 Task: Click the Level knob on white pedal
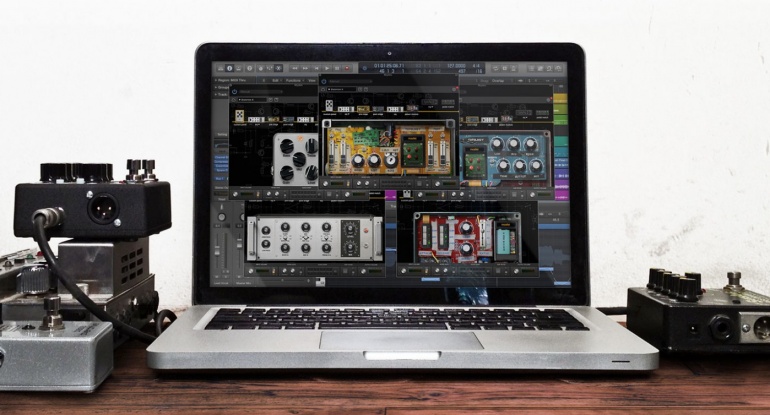[x=312, y=173]
